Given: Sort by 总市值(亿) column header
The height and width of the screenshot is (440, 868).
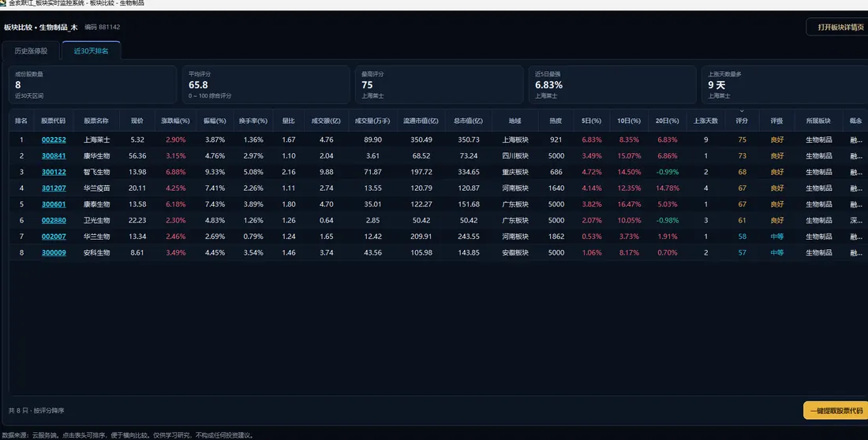Looking at the screenshot, I should 468,121.
